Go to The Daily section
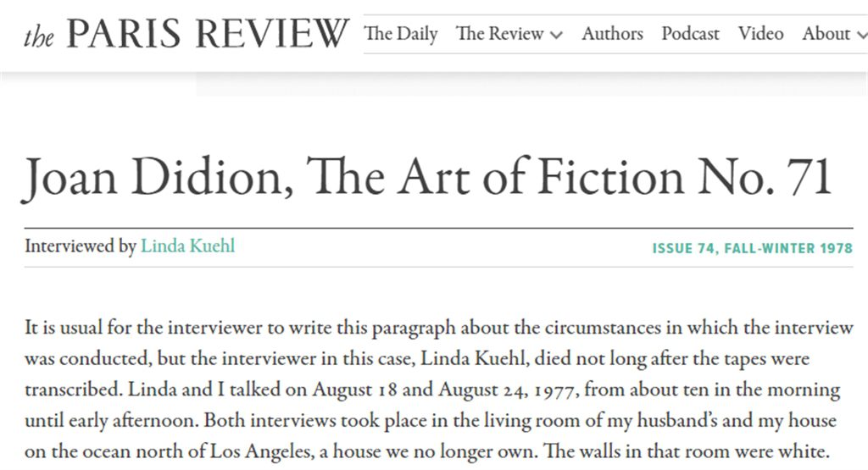The height and width of the screenshot is (470, 868). click(x=401, y=34)
